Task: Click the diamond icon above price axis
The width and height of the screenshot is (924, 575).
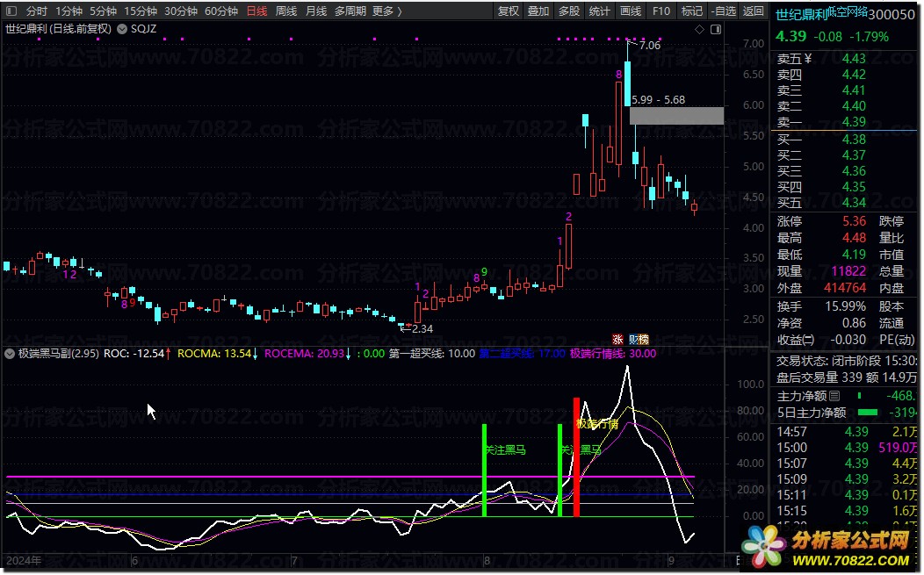Action: click(699, 30)
